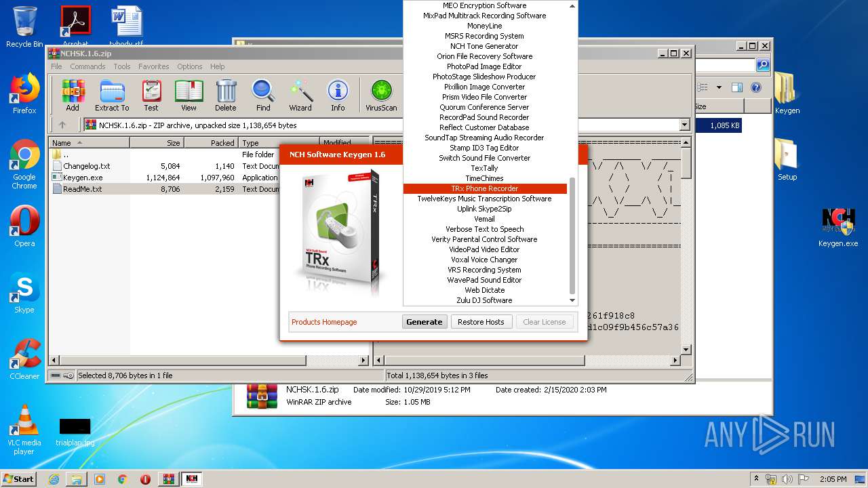Choose PhotoPad Image Editor from list
The height and width of the screenshot is (488, 868).
pyautogui.click(x=484, y=66)
